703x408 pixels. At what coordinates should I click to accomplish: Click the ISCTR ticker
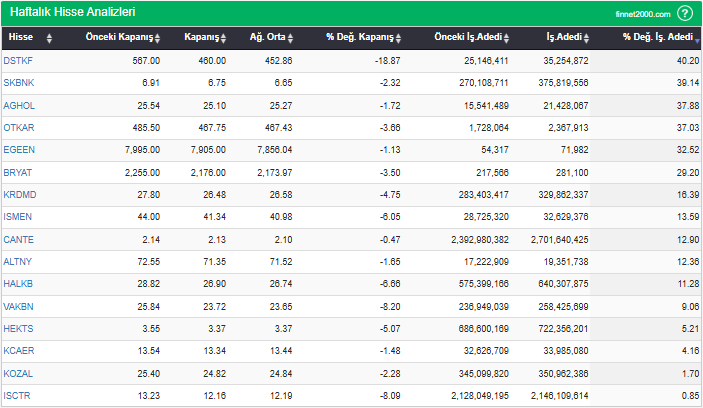(x=18, y=396)
